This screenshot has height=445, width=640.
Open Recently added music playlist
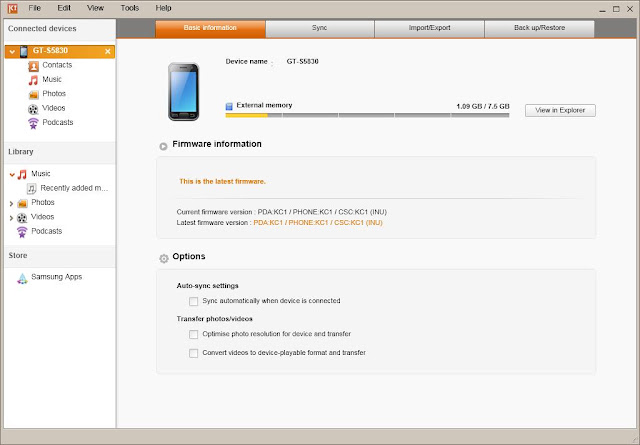tap(74, 188)
